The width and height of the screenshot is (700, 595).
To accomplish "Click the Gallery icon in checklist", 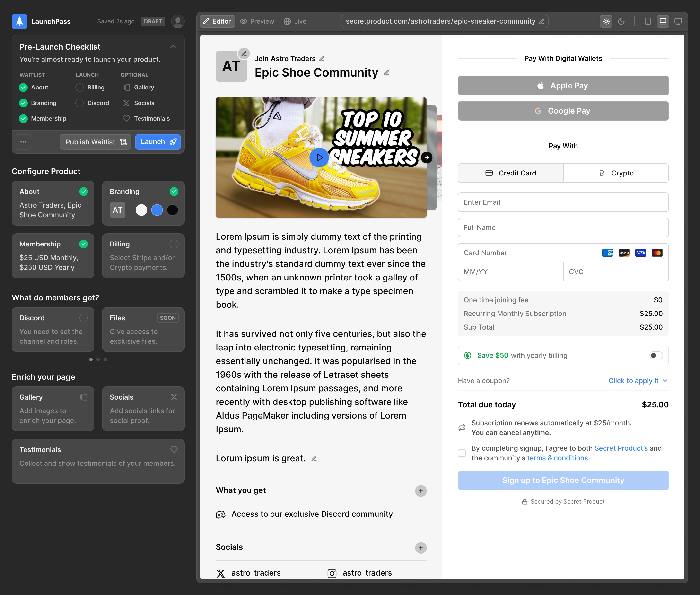I will pos(126,88).
